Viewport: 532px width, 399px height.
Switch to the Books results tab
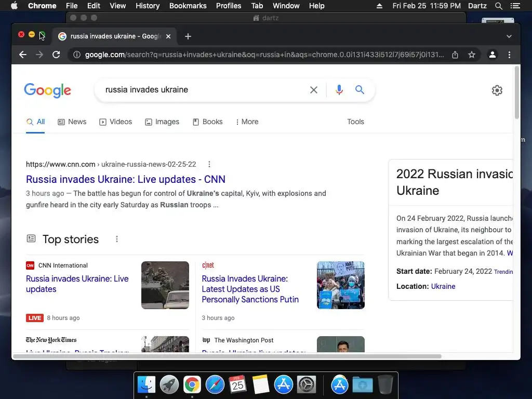(x=207, y=122)
